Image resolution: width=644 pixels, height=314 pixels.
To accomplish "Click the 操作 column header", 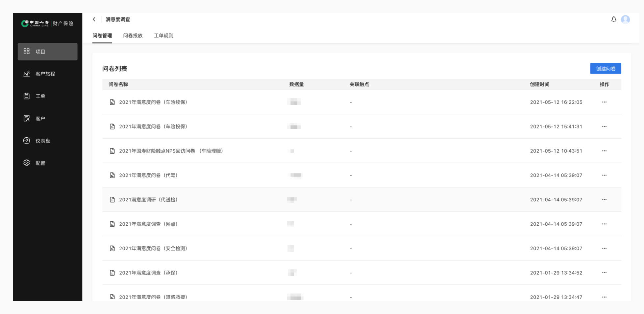I will 605,84.
